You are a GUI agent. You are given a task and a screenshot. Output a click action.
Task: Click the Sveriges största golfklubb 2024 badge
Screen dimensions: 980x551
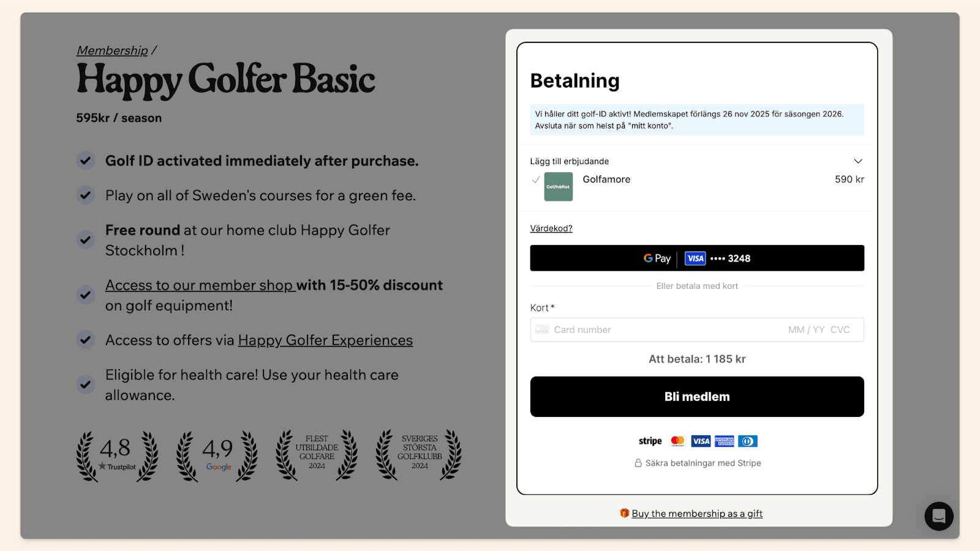pos(419,455)
